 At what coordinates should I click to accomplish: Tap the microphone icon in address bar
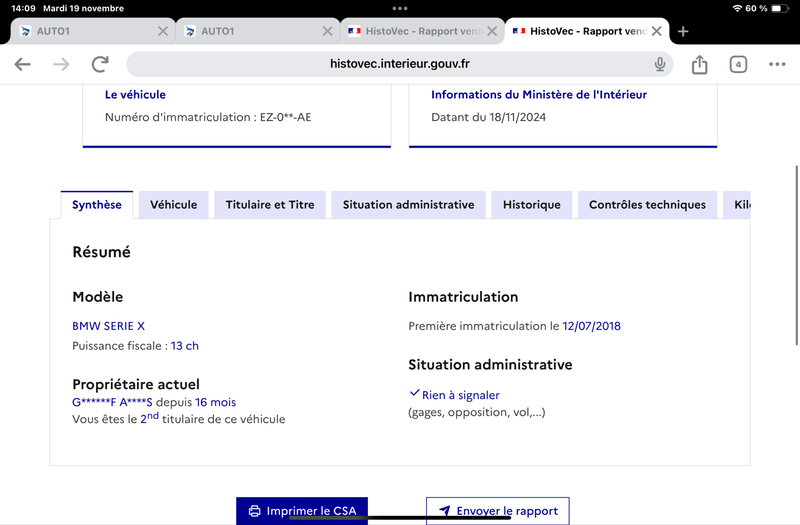coord(660,64)
